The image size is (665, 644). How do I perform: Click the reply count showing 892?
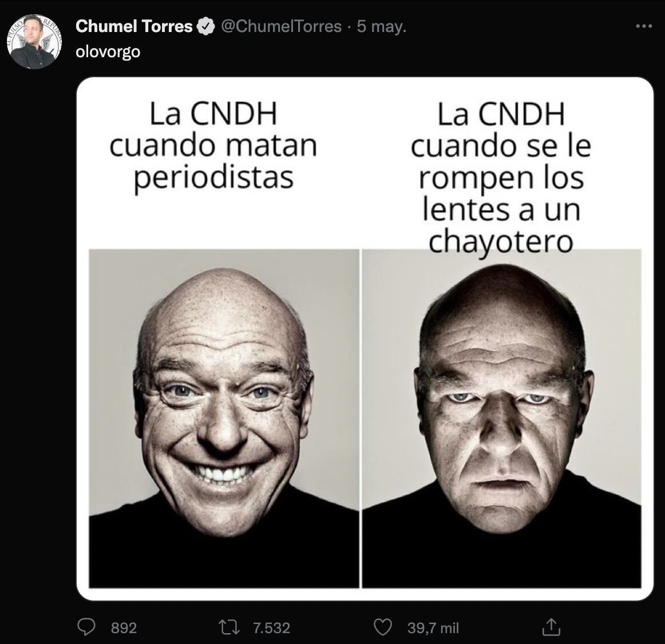point(123,627)
